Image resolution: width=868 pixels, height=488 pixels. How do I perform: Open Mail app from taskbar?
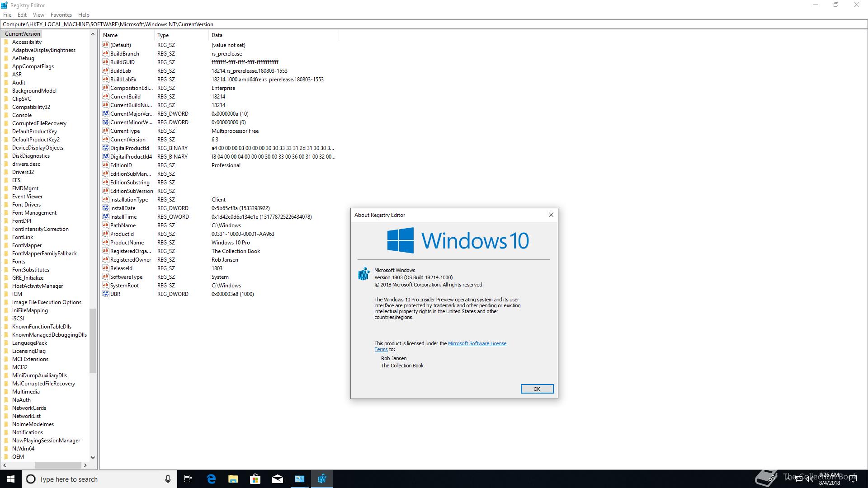(x=278, y=479)
